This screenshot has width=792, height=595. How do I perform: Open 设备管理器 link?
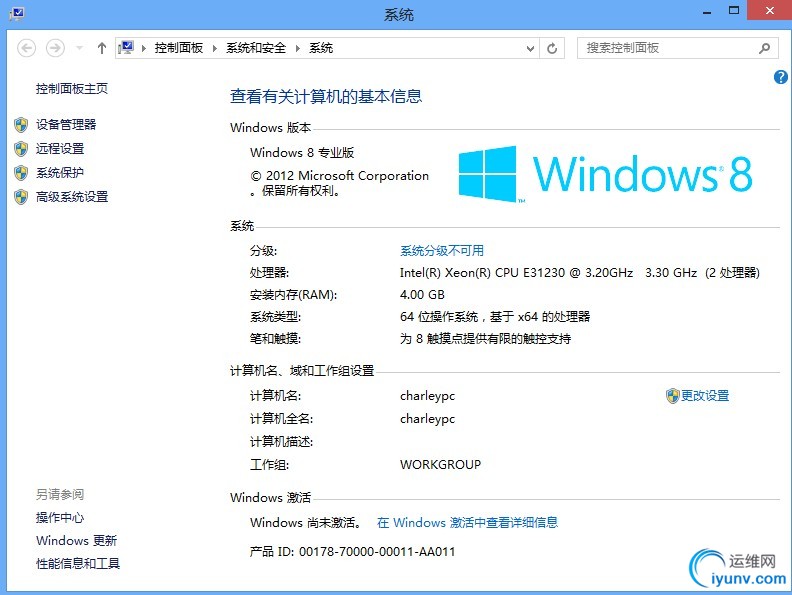point(66,124)
